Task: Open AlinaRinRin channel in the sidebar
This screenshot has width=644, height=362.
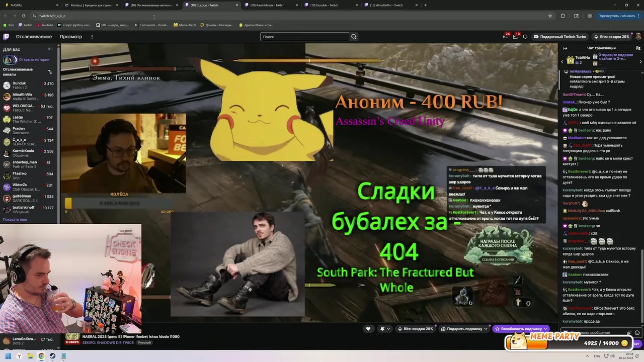Action: coord(29,97)
